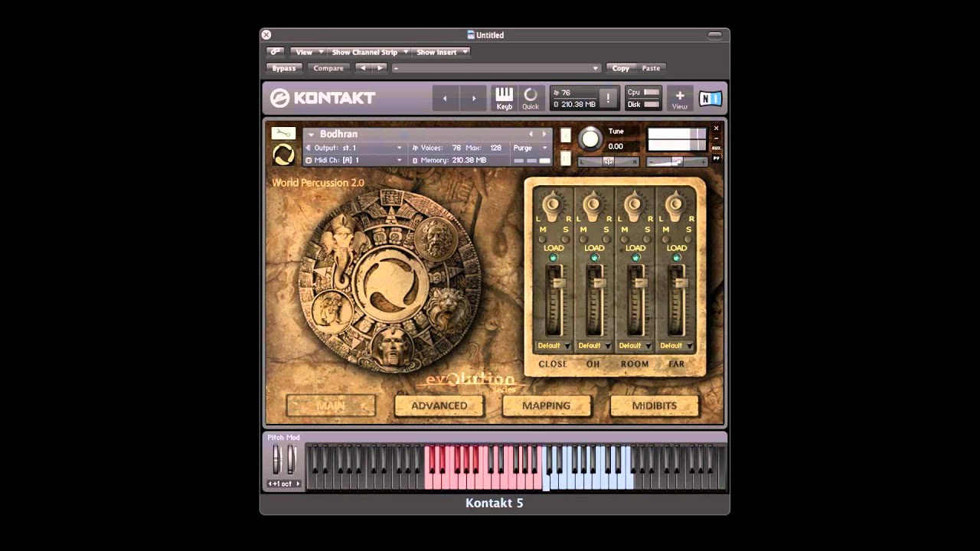Image resolution: width=980 pixels, height=551 pixels.
Task: Toggle the instrument Solo button near Tune
Action: pos(566,135)
